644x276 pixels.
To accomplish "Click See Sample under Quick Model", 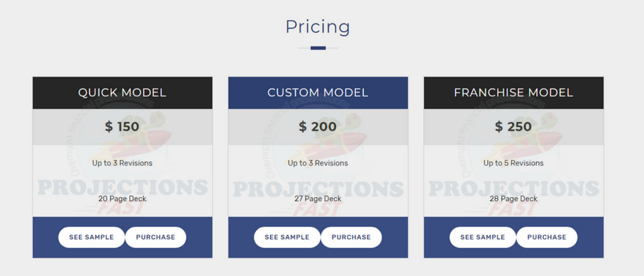I will (91, 237).
